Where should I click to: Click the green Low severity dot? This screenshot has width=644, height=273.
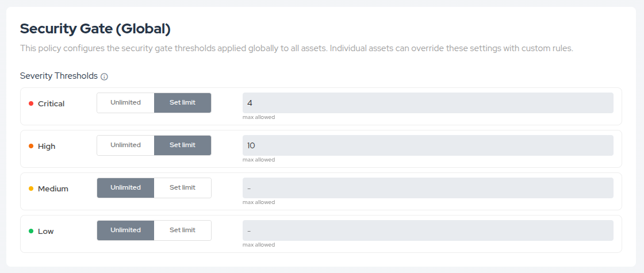31,231
